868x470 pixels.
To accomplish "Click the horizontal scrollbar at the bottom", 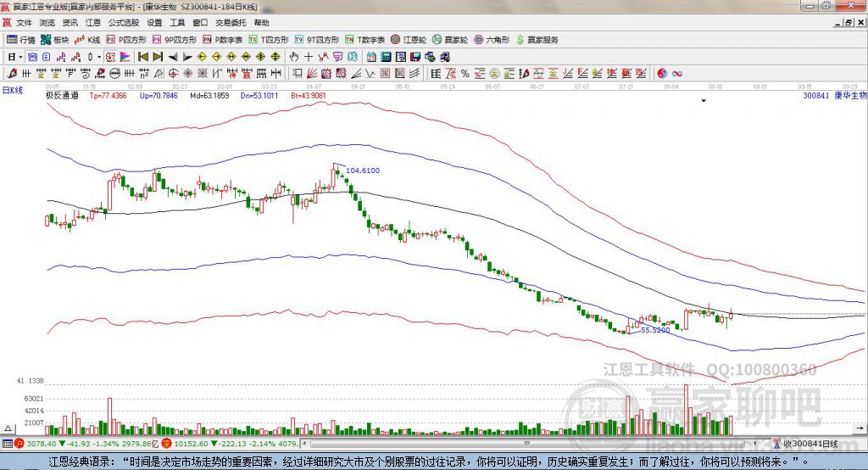I will click(529, 444).
